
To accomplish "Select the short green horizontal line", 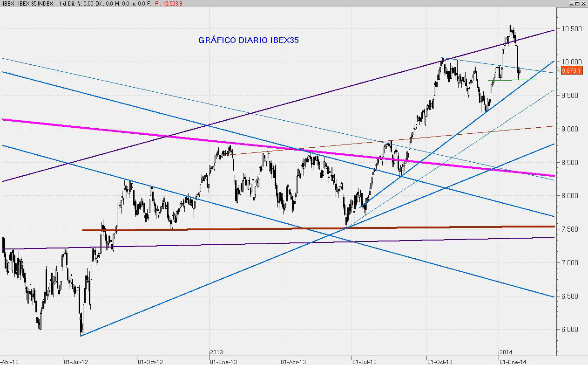I will [x=512, y=80].
